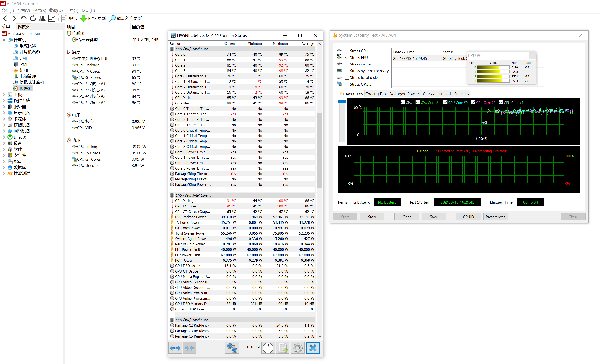600x364 pixels.
Task: Expand the 网络设备 tree node
Action: click(x=4, y=131)
